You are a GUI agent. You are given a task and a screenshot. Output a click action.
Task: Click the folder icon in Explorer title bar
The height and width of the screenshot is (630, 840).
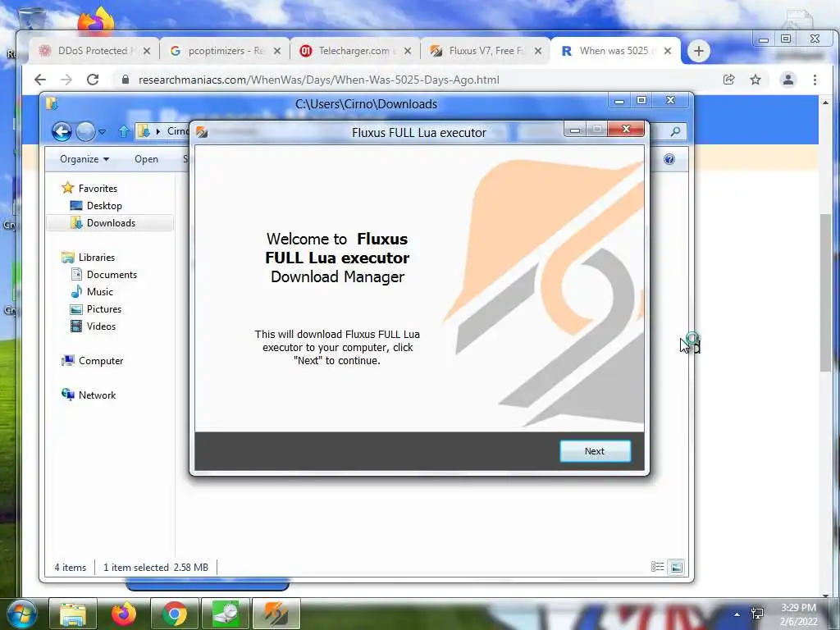(52, 103)
